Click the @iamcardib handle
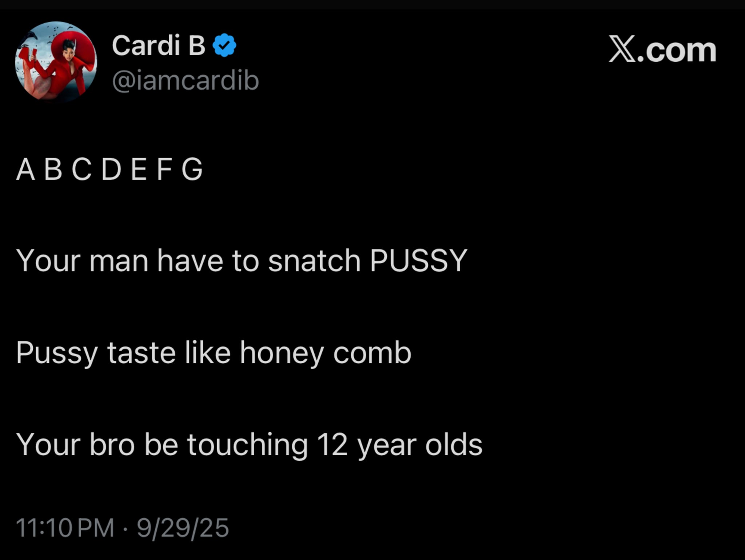The width and height of the screenshot is (745, 560). point(185,80)
